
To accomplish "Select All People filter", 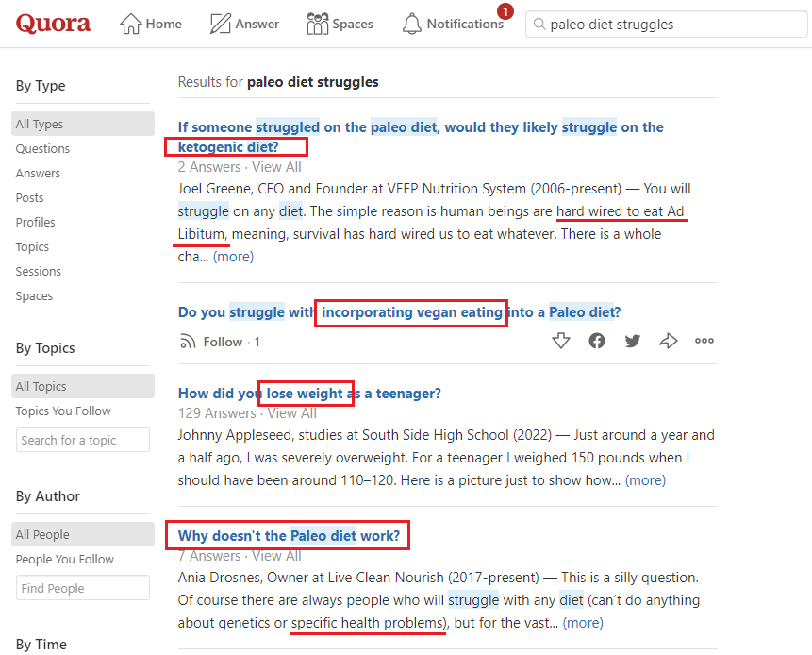I will point(83,534).
